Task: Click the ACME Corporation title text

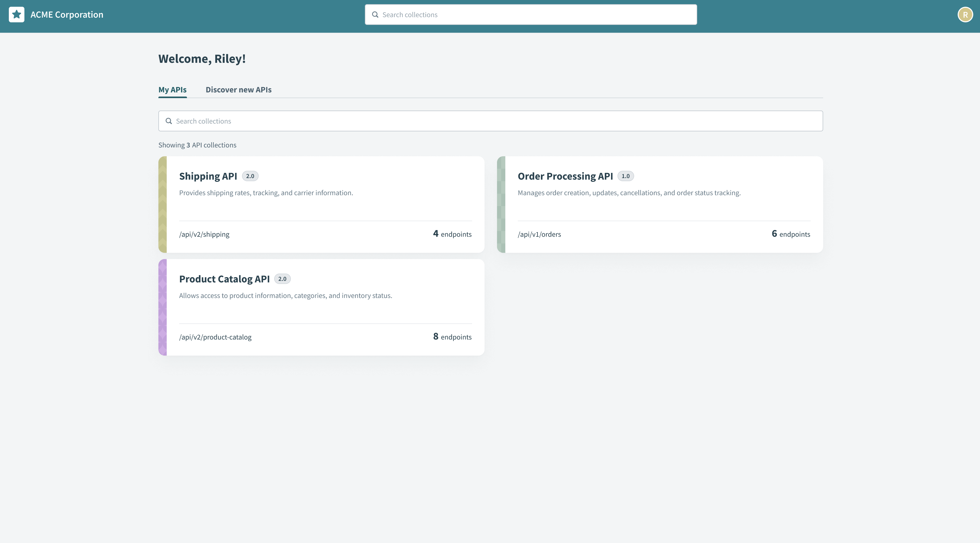Action: coord(66,14)
